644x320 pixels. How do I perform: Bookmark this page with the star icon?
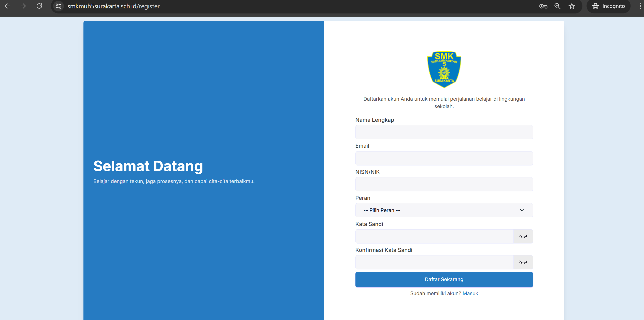(x=572, y=6)
